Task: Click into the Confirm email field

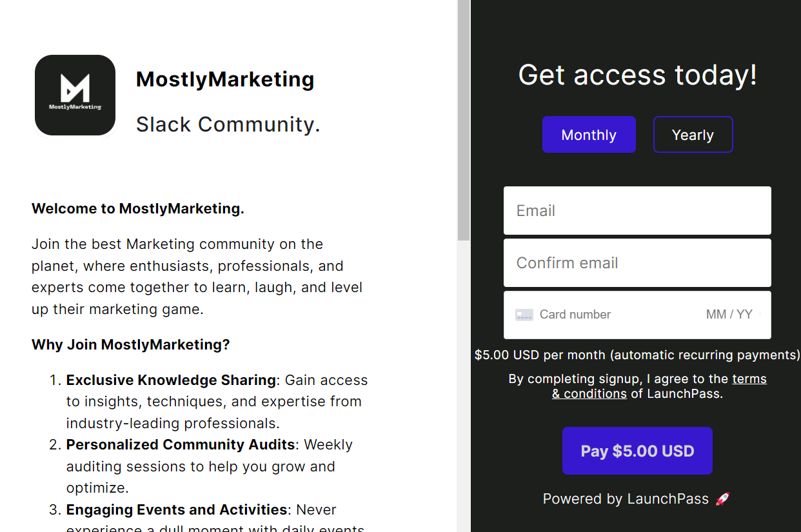Action: 637,263
